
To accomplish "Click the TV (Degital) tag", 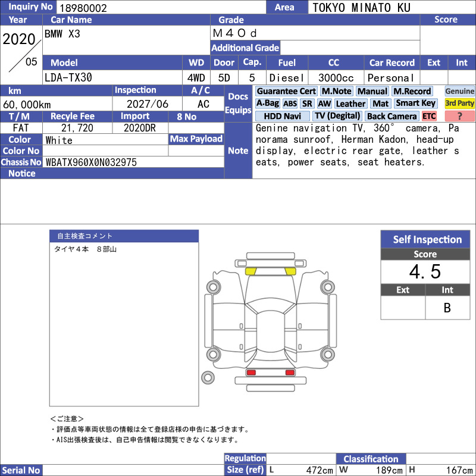I will (337, 116).
